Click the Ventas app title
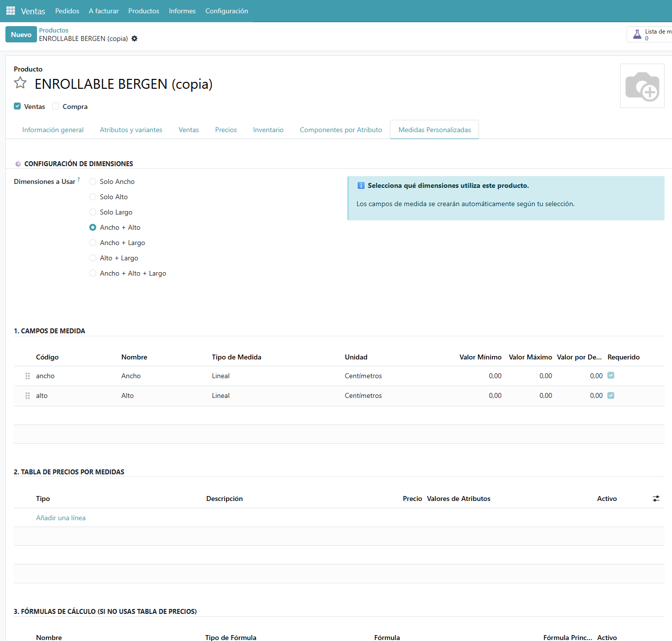The height and width of the screenshot is (641, 672). point(33,11)
